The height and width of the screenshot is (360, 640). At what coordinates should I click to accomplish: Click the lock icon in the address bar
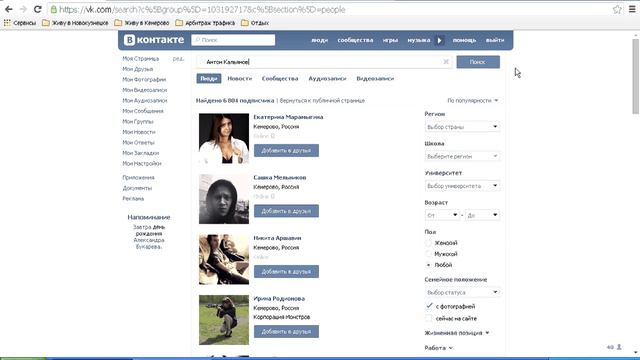pos(53,9)
